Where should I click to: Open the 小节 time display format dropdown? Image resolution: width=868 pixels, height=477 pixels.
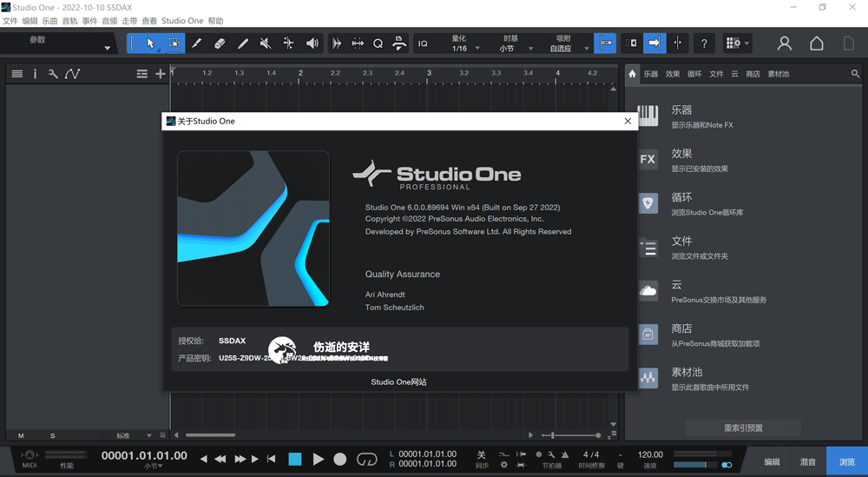click(x=154, y=467)
